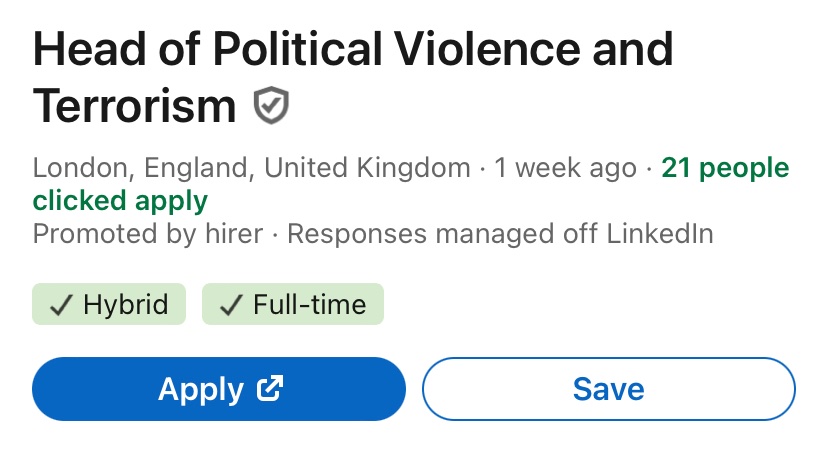This screenshot has width=828, height=471.
Task: Click the 'Apply' word on the blue button
Action: [201, 391]
